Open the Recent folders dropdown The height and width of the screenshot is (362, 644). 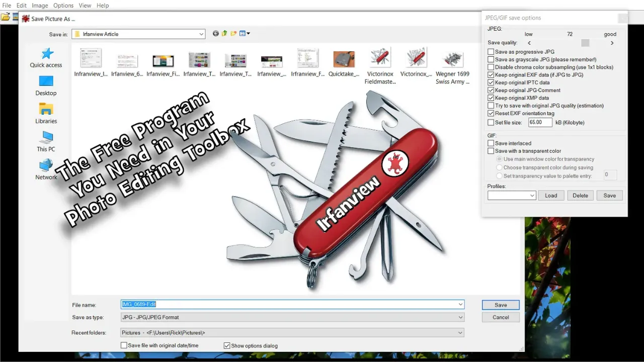coord(292,332)
